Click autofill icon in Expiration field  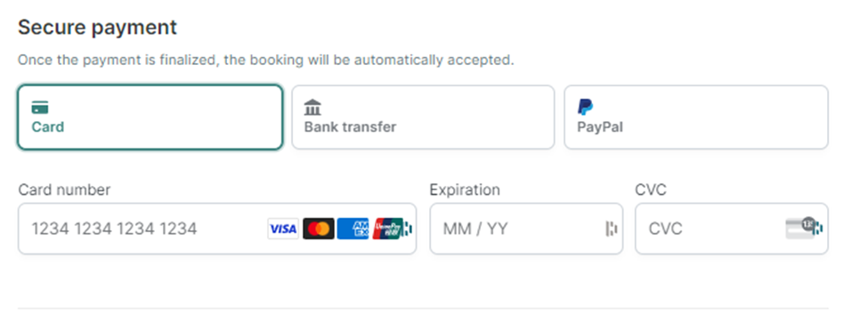click(612, 229)
